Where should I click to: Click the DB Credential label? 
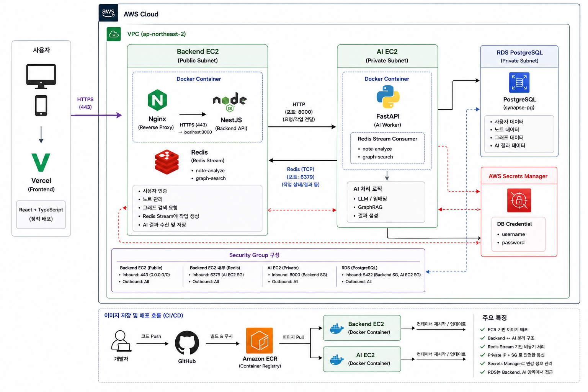point(514,224)
